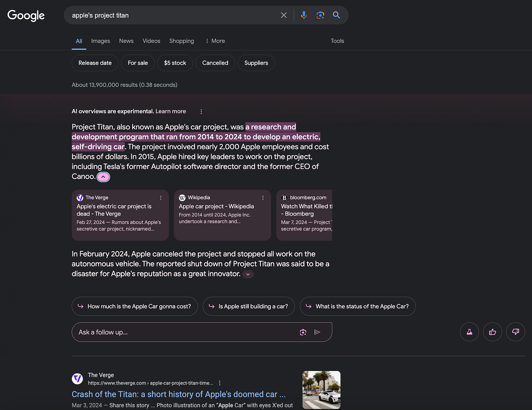Switch to the Images tab
Screen dimensions: 532x410
[100, 41]
